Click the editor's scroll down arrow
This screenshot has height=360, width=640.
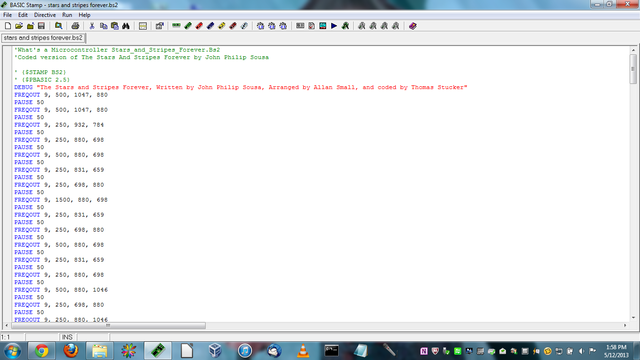click(633, 318)
